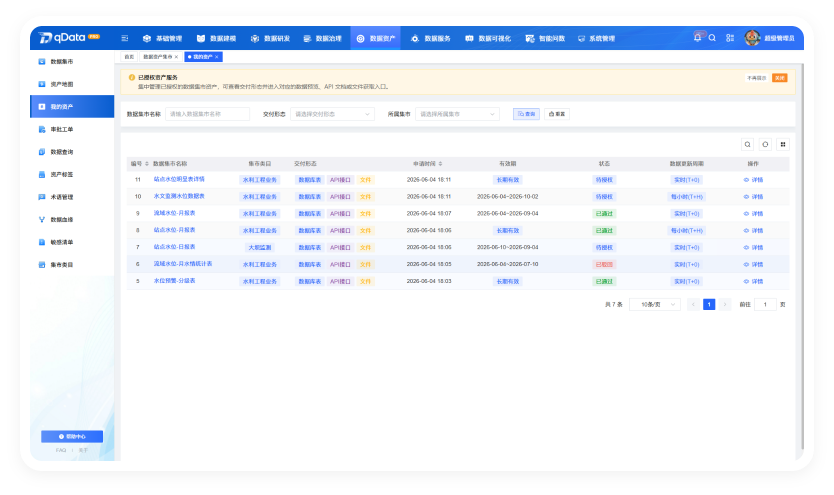Click the table search toggle icon
The height and width of the screenshot is (495, 834).
(x=747, y=144)
